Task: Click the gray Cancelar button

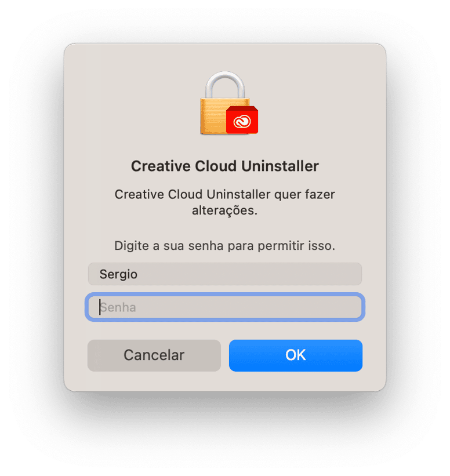Action: [154, 355]
